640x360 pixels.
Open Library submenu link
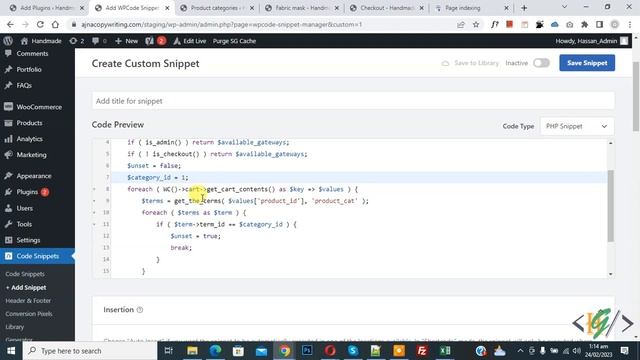coord(15,327)
